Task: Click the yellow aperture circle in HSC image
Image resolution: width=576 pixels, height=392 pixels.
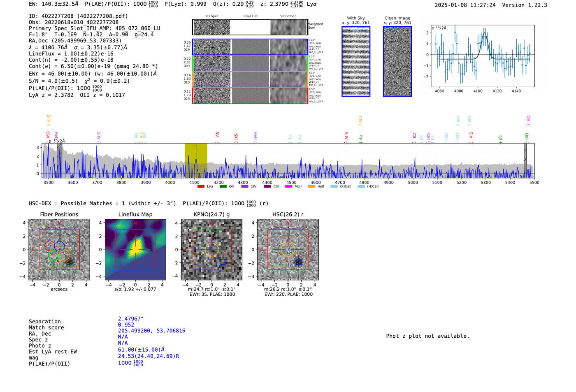Action: 288,250
